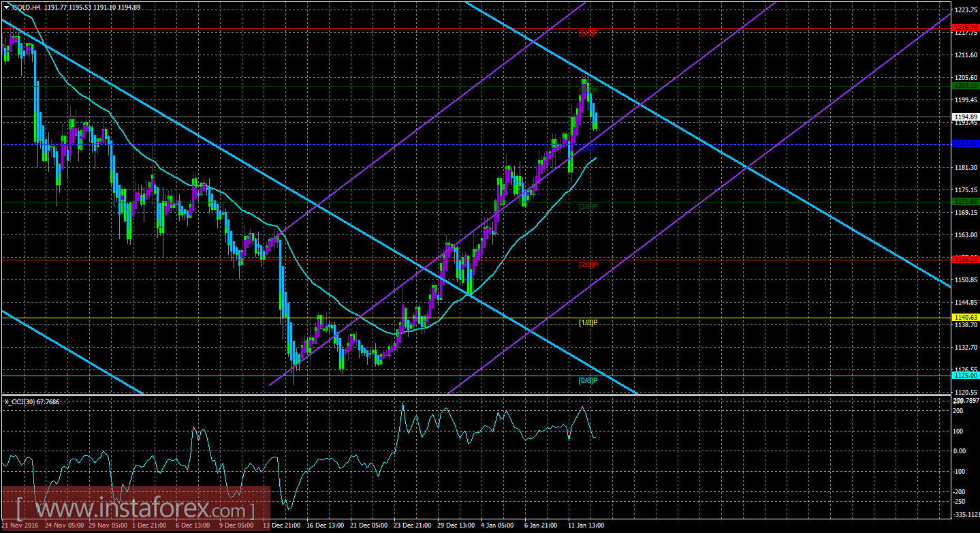Select the green 1203.13 price tag

[966, 86]
